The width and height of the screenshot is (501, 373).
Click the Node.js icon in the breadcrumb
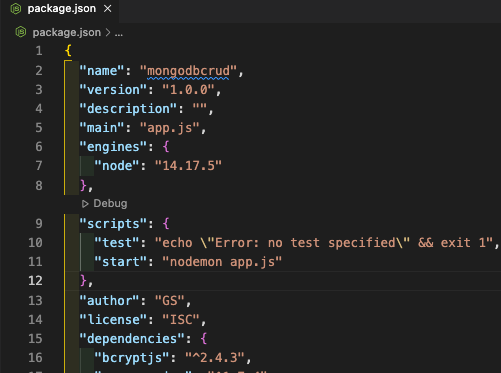point(21,32)
